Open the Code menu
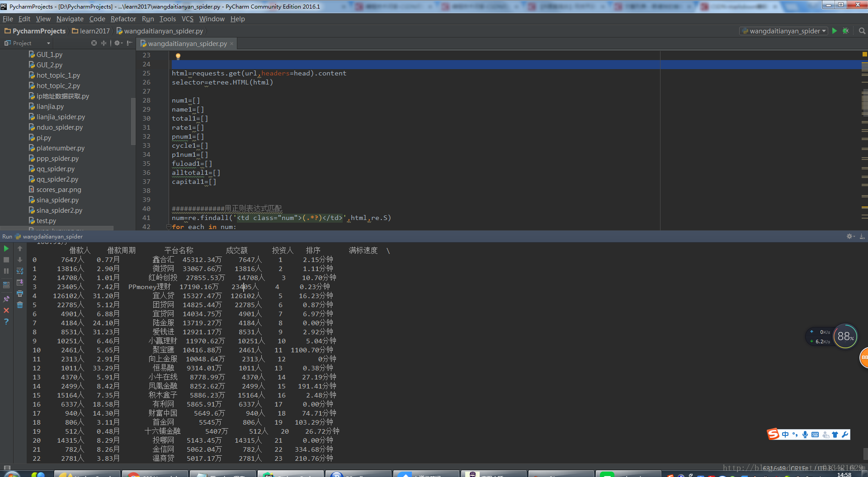The height and width of the screenshot is (477, 868). click(x=97, y=19)
